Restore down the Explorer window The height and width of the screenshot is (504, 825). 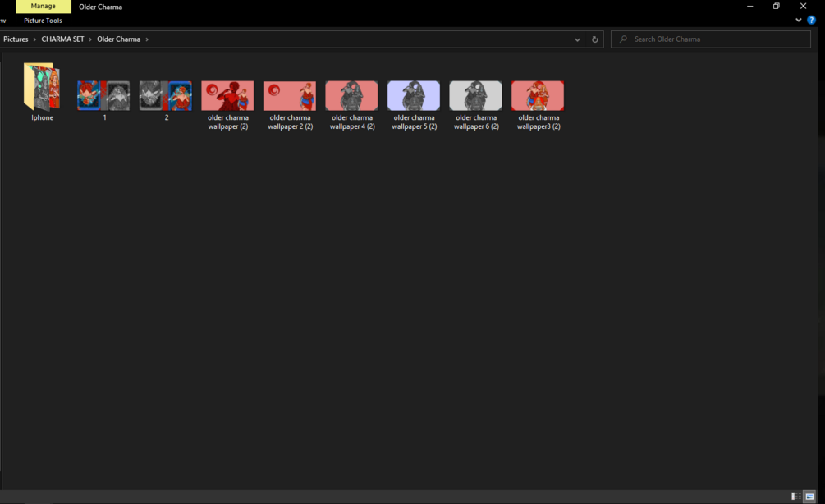pos(776,7)
